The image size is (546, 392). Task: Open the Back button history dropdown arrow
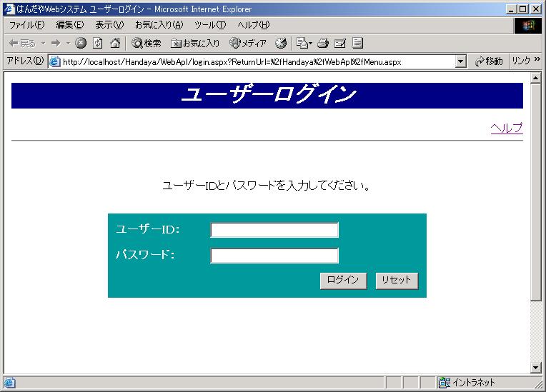[43, 43]
